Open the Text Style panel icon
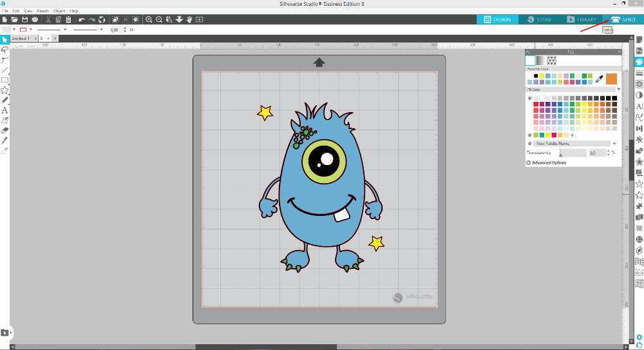The height and width of the screenshot is (350, 644). 639,106
